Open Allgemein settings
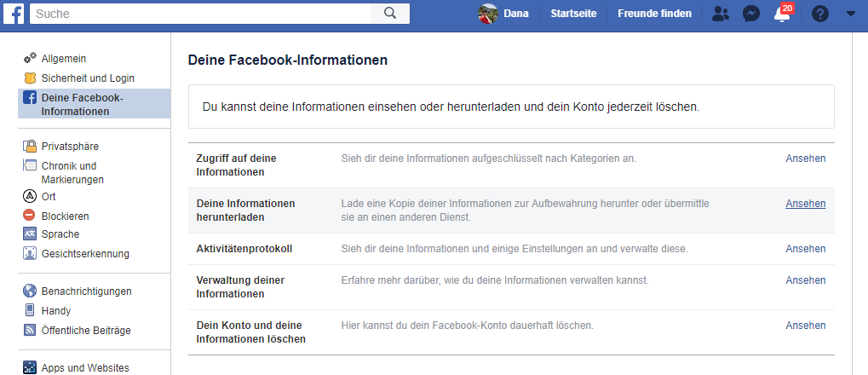 click(64, 58)
